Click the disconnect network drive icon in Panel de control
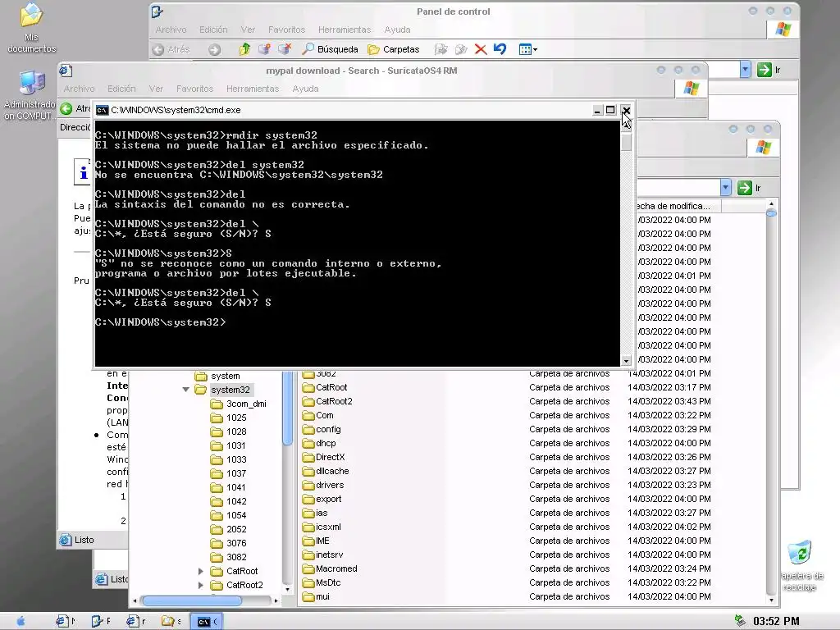Viewport: 840px width, 630px height. (285, 49)
